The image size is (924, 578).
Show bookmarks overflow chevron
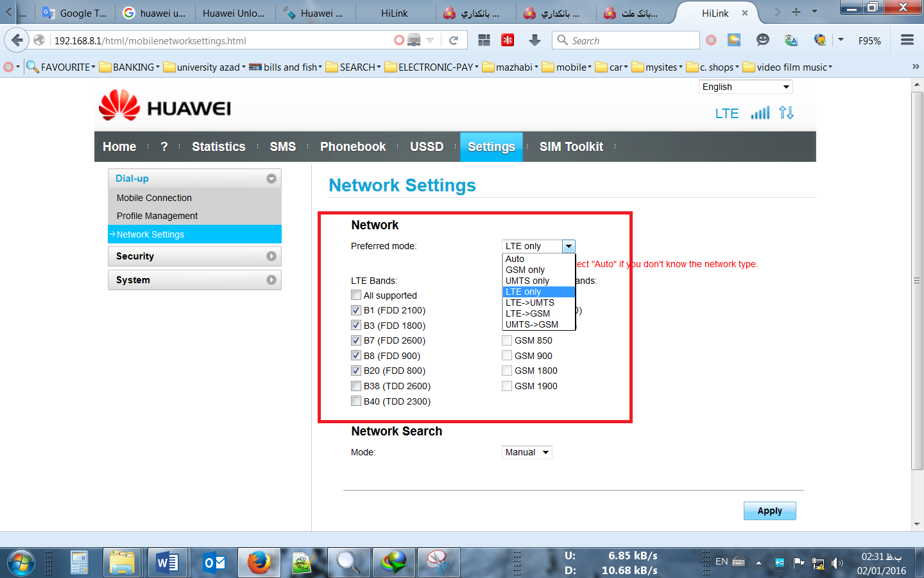916,67
